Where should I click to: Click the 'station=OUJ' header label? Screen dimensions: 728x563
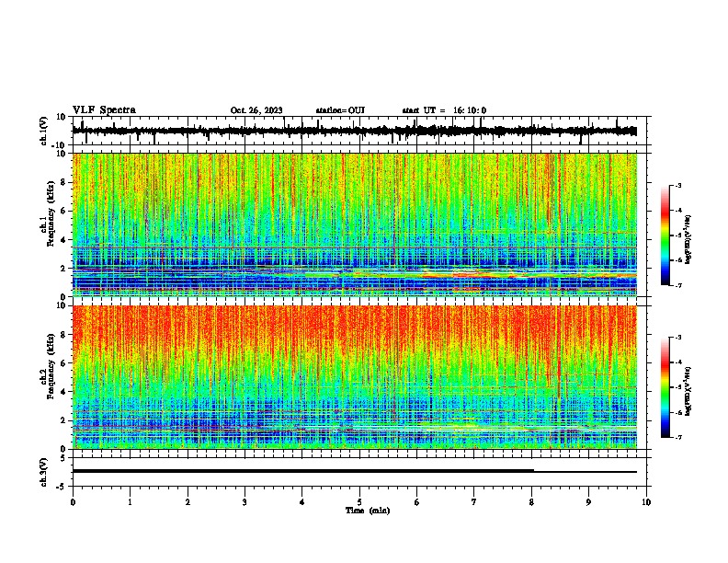coord(340,110)
